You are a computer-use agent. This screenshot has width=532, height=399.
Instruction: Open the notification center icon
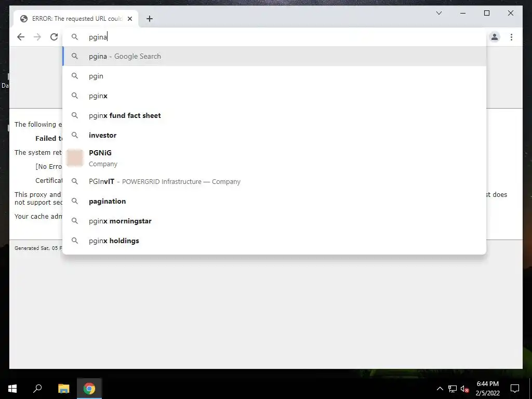[515, 389]
